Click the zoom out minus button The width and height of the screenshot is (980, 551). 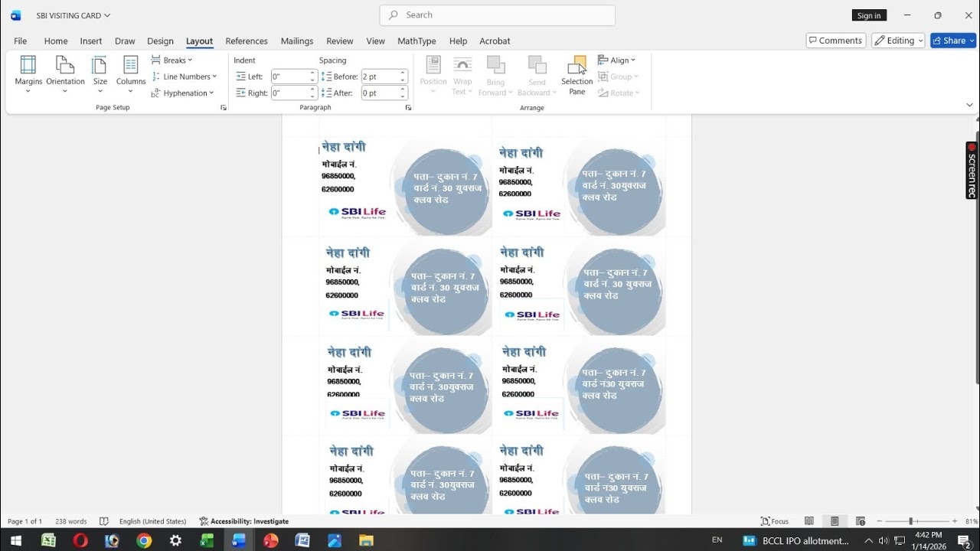point(879,521)
